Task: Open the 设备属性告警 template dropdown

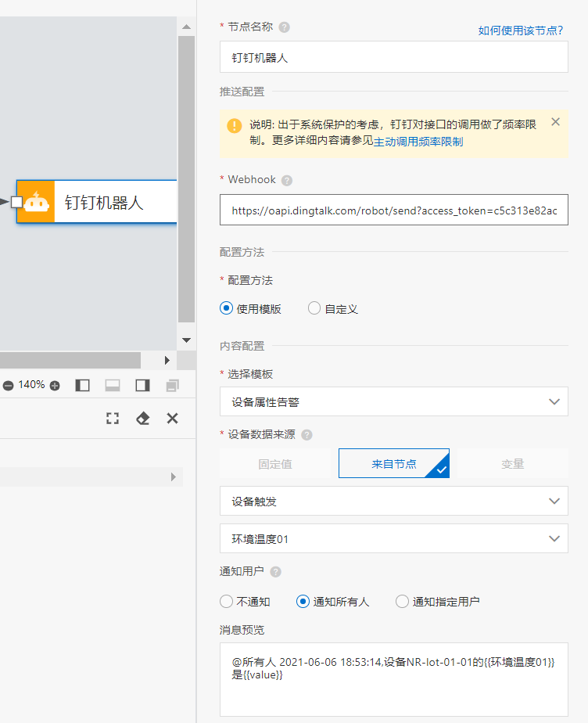Action: pos(394,401)
